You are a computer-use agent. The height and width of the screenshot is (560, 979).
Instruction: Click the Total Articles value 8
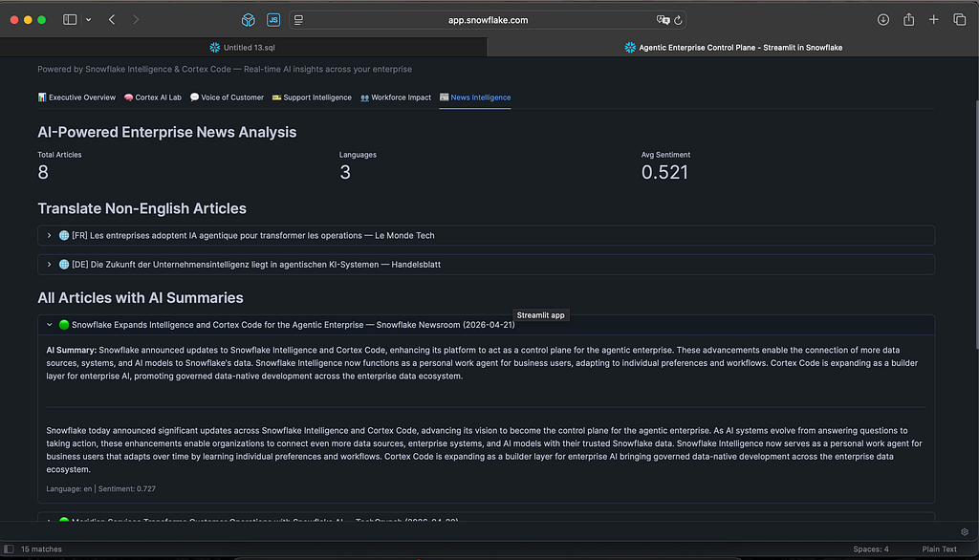pyautogui.click(x=43, y=172)
